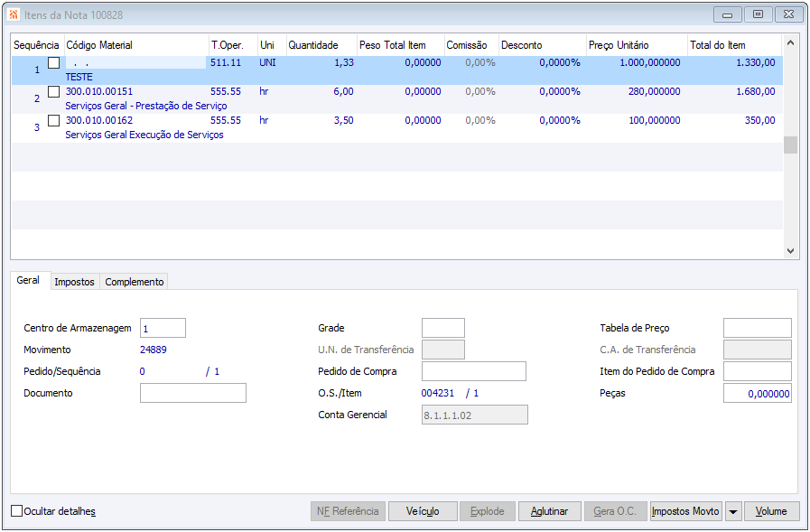810x532 pixels.
Task: Click the Volume button
Action: [x=771, y=511]
